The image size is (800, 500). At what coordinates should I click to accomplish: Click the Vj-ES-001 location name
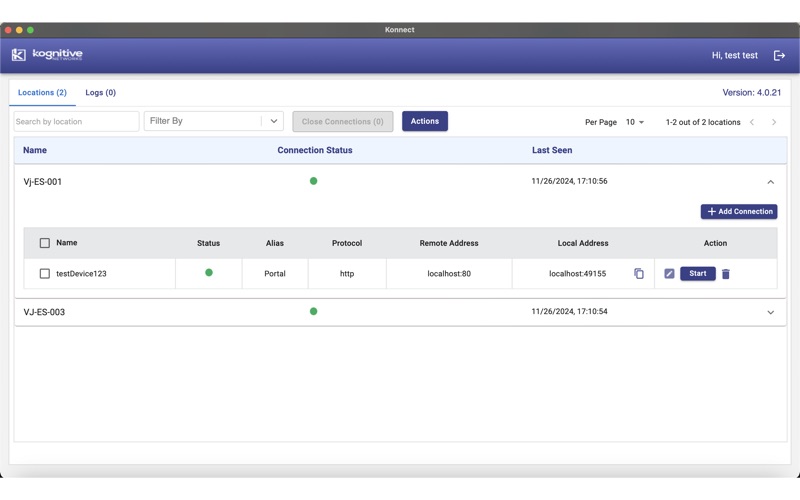click(42, 182)
